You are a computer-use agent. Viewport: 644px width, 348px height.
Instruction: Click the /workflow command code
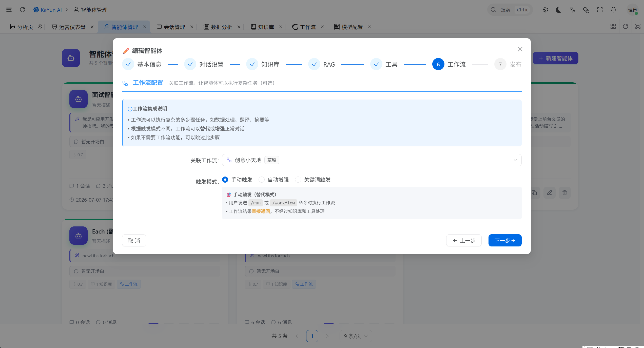coord(283,203)
